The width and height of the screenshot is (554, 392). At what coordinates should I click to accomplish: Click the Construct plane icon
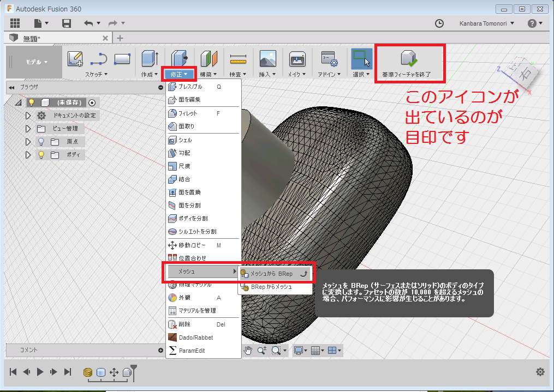pos(209,58)
